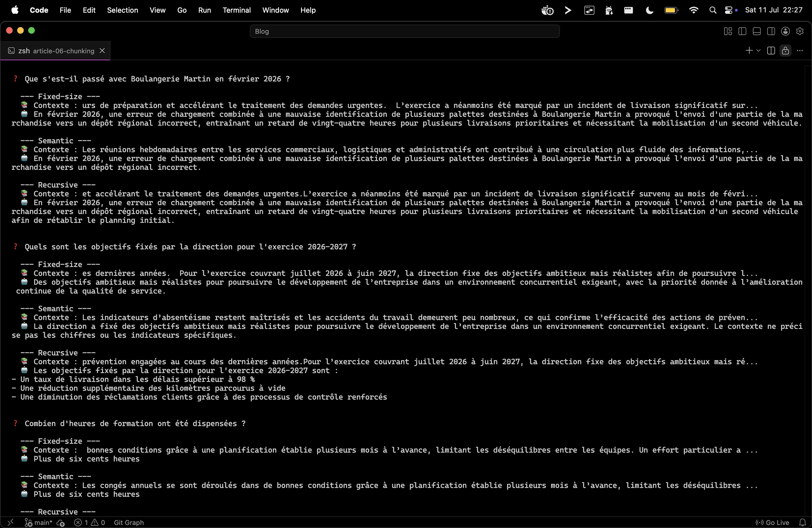Open the Window menu

click(x=275, y=10)
